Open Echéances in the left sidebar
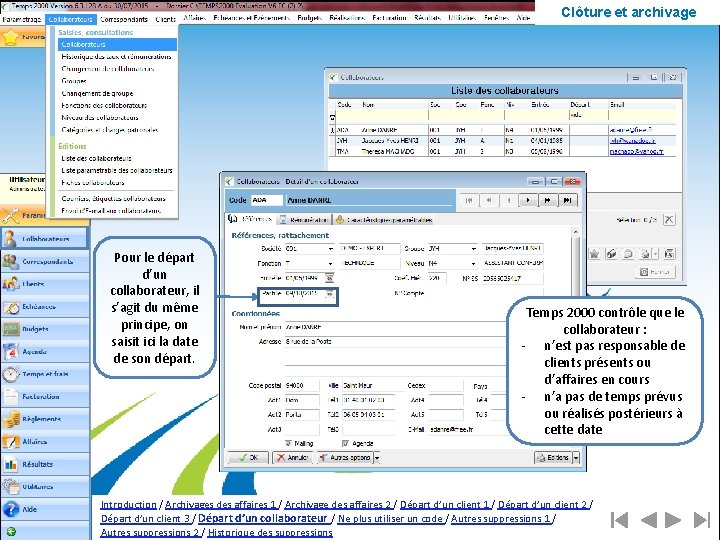This screenshot has width=720, height=540. click(45, 306)
